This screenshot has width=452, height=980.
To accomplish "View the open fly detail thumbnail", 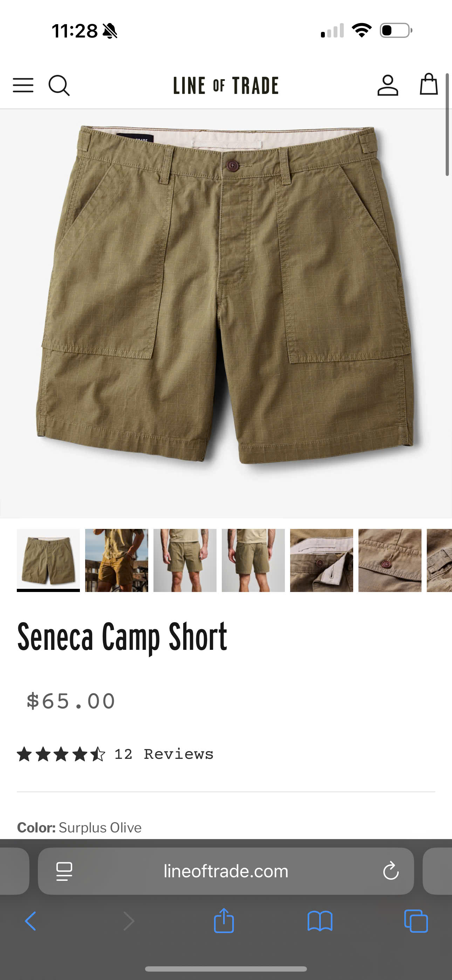I will pos(322,560).
